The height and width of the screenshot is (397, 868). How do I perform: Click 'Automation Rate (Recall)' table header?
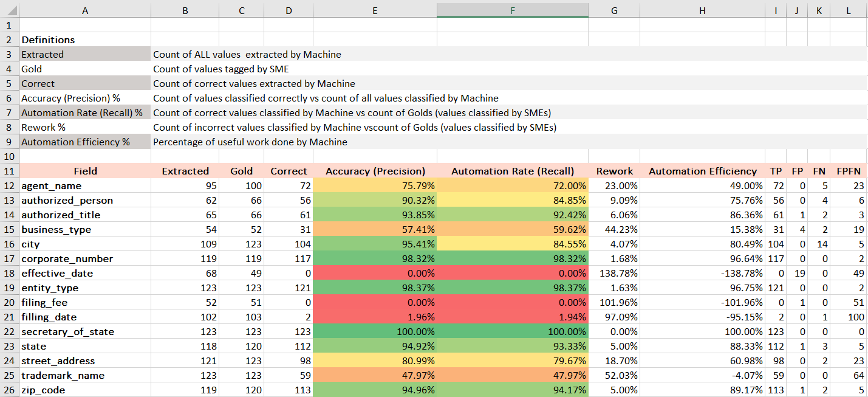tap(512, 171)
